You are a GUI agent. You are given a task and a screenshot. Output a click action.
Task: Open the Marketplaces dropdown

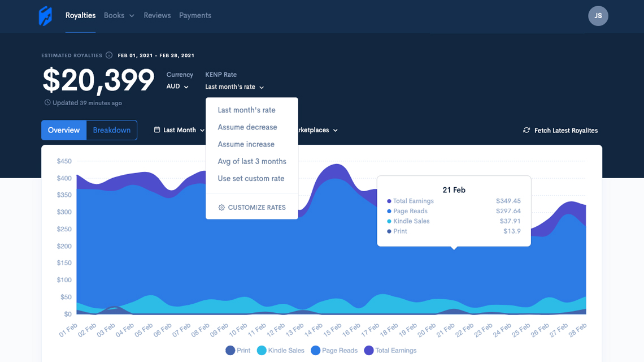(x=315, y=130)
